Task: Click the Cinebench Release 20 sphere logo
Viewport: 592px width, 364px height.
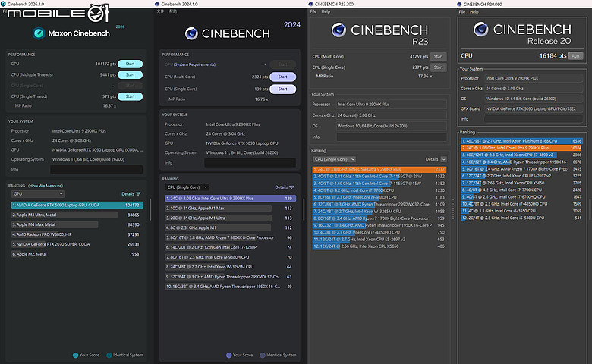Action: [481, 29]
